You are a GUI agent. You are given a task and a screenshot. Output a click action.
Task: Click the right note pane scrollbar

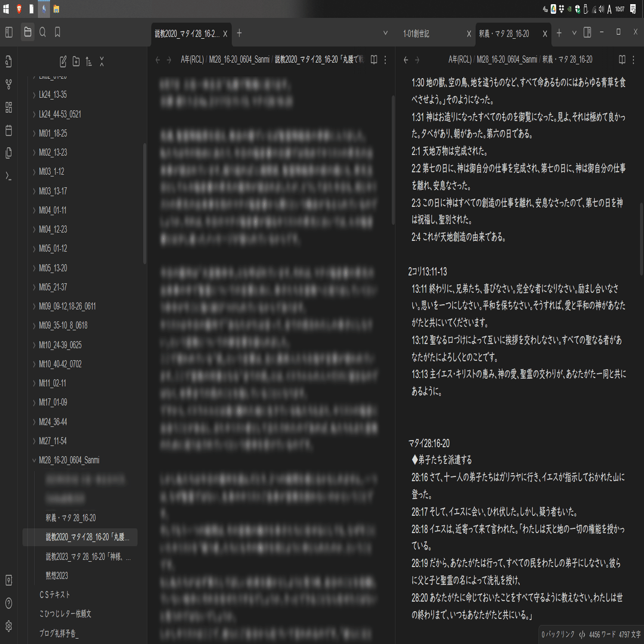pos(642,240)
